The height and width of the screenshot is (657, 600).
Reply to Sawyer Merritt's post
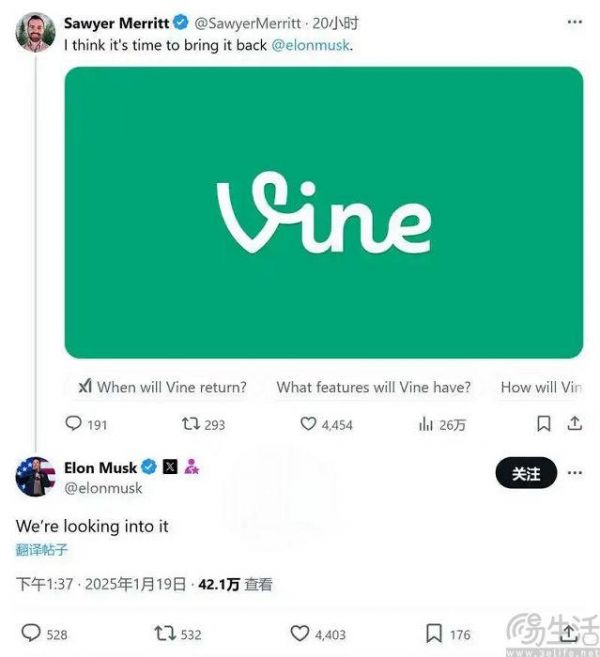point(73,424)
